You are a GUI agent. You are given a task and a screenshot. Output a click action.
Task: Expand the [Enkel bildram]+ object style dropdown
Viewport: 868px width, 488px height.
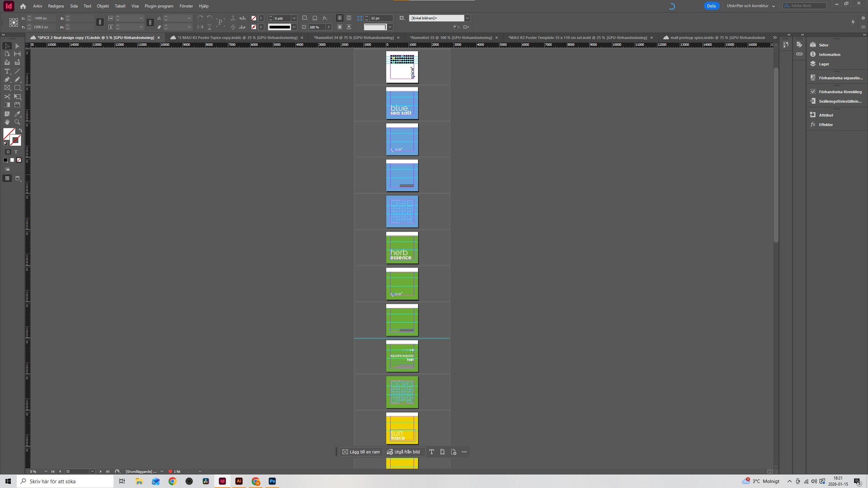pyautogui.click(x=467, y=18)
